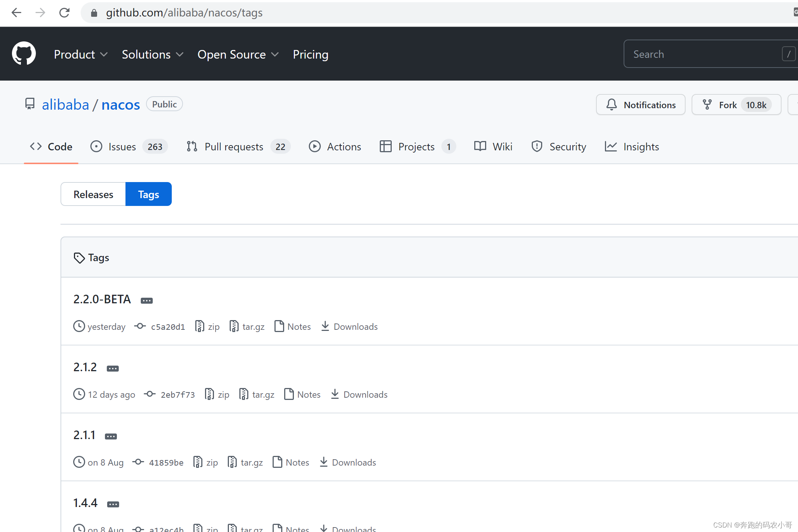
Task: Download zip icon for 2.2.0-BETA
Action: (x=200, y=326)
